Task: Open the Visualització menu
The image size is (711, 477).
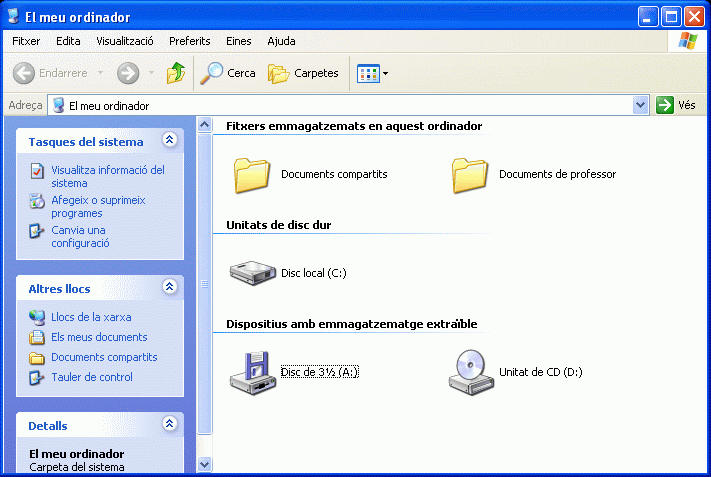Action: pos(124,41)
